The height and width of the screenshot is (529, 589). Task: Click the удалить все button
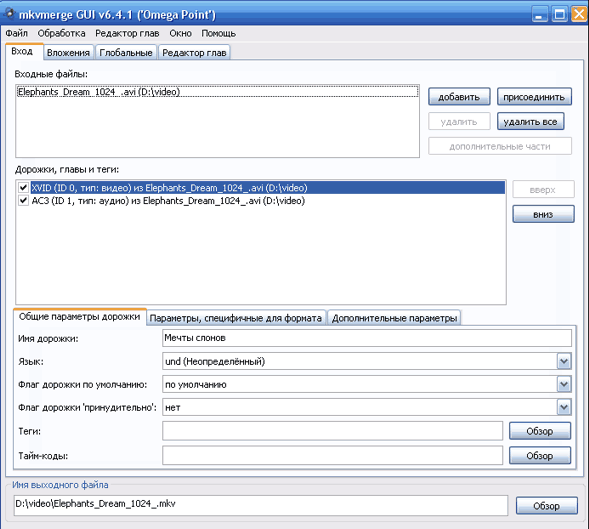(530, 121)
